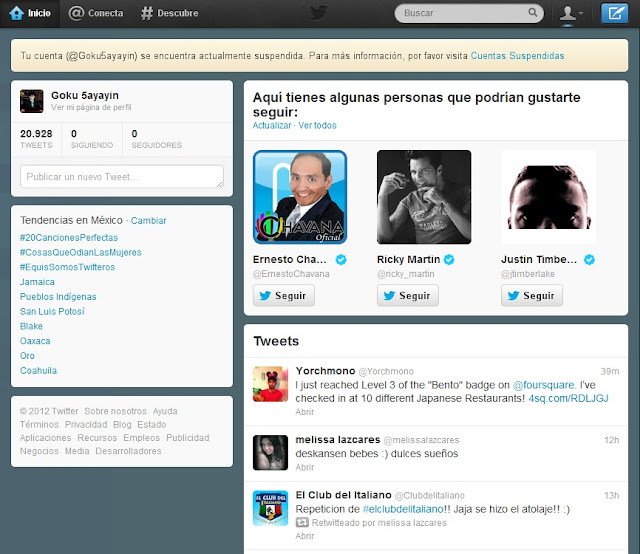Open the San Luis Potosí trend
Viewport: 640px width, 554px height.
point(52,311)
